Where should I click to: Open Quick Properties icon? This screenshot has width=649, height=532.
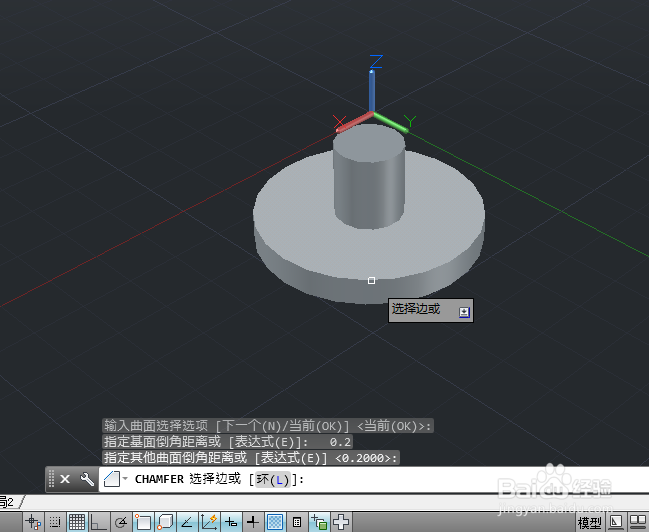tap(297, 522)
